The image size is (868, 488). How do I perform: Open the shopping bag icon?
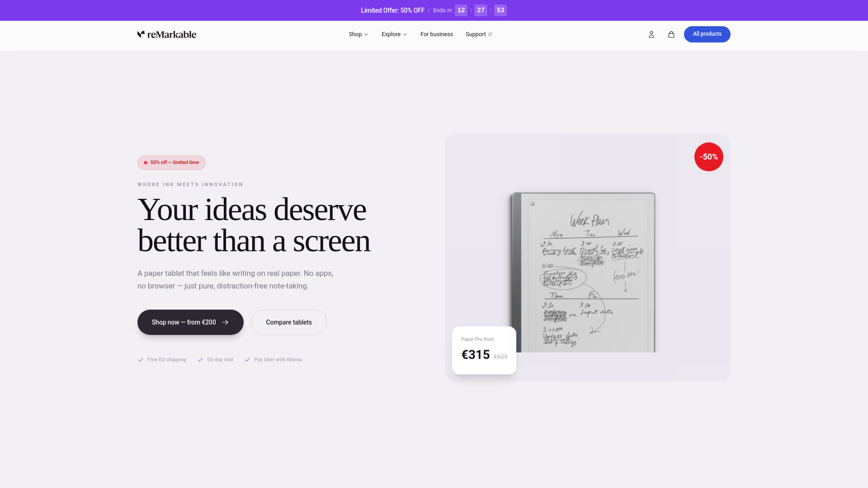coord(671,34)
